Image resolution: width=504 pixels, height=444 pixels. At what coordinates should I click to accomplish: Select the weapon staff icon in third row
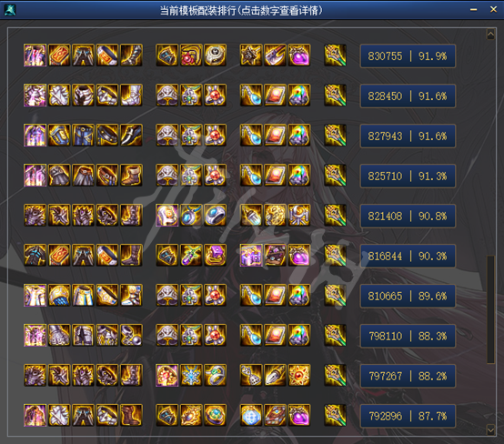tap(335, 135)
